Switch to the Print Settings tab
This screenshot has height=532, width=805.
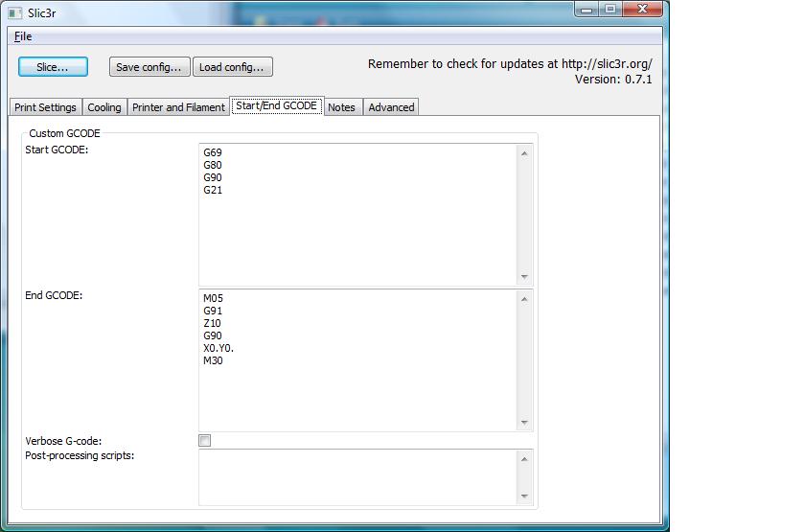point(45,107)
